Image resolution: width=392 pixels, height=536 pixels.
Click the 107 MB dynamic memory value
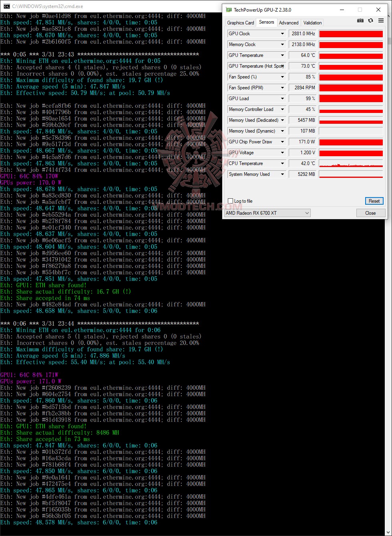(302, 131)
